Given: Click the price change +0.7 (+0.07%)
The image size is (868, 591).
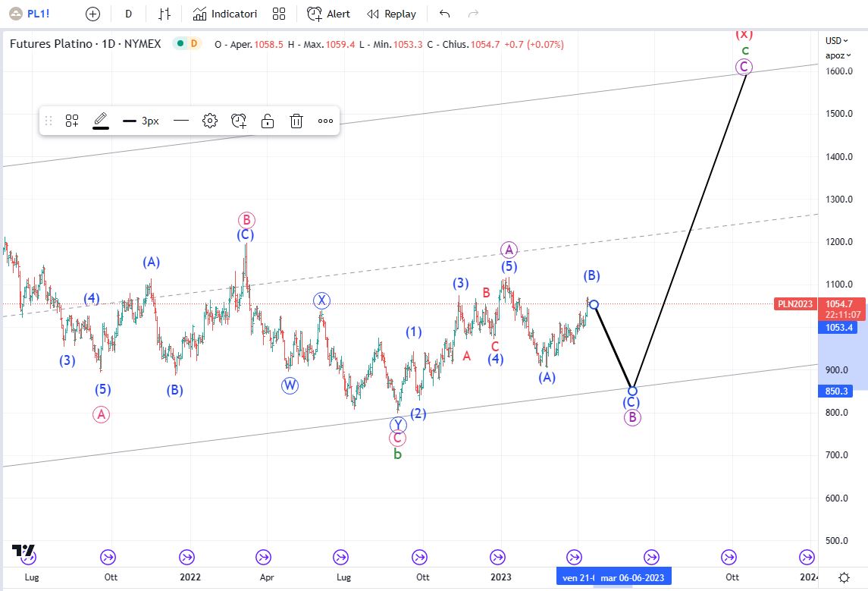Looking at the screenshot, I should 534,44.
